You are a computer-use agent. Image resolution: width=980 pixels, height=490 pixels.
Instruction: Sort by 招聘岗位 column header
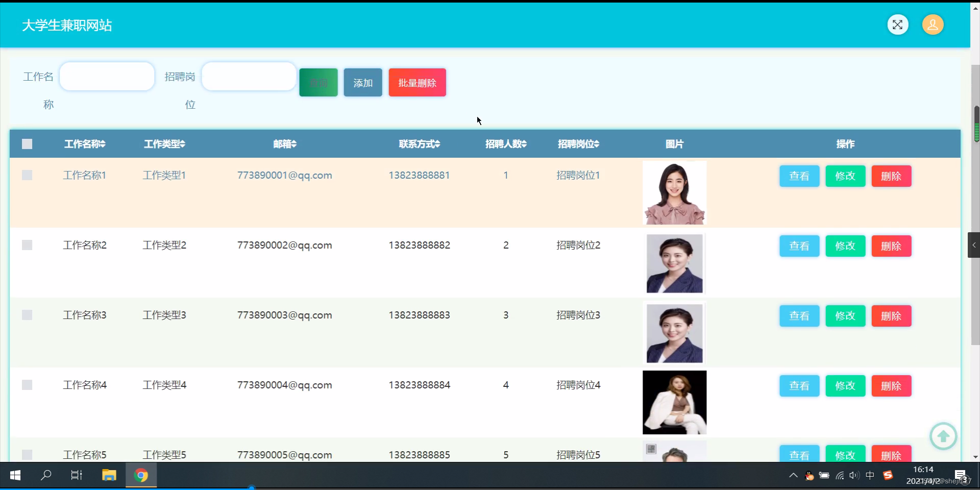(578, 144)
